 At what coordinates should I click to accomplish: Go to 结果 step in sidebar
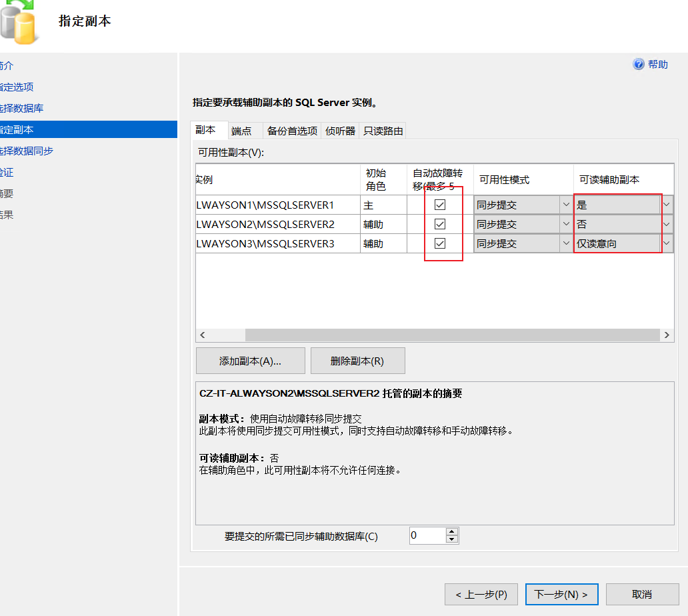click(7, 215)
